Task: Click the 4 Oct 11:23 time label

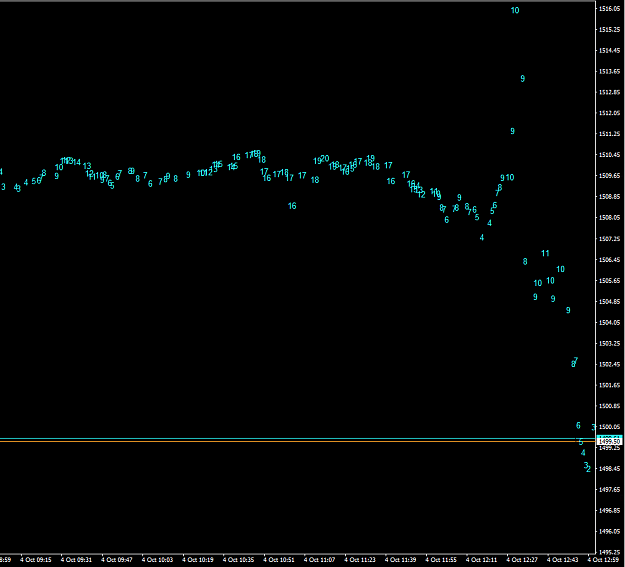Action: pyautogui.click(x=360, y=560)
